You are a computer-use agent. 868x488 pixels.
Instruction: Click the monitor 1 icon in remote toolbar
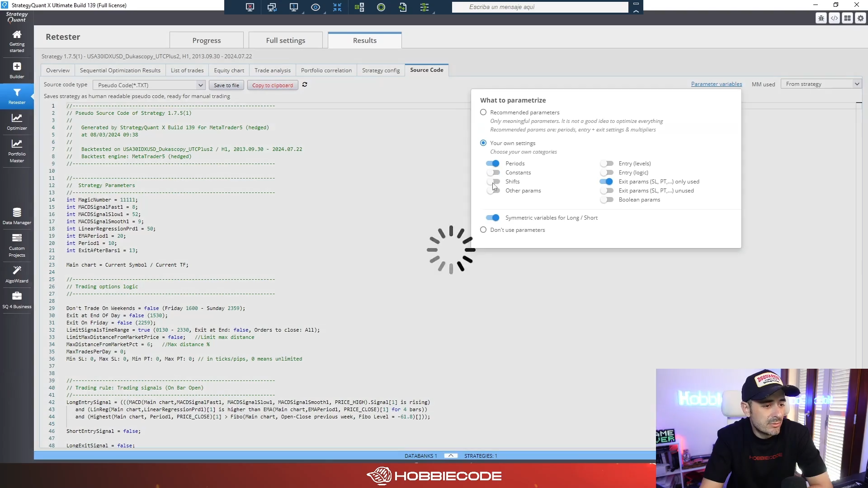tap(294, 7)
